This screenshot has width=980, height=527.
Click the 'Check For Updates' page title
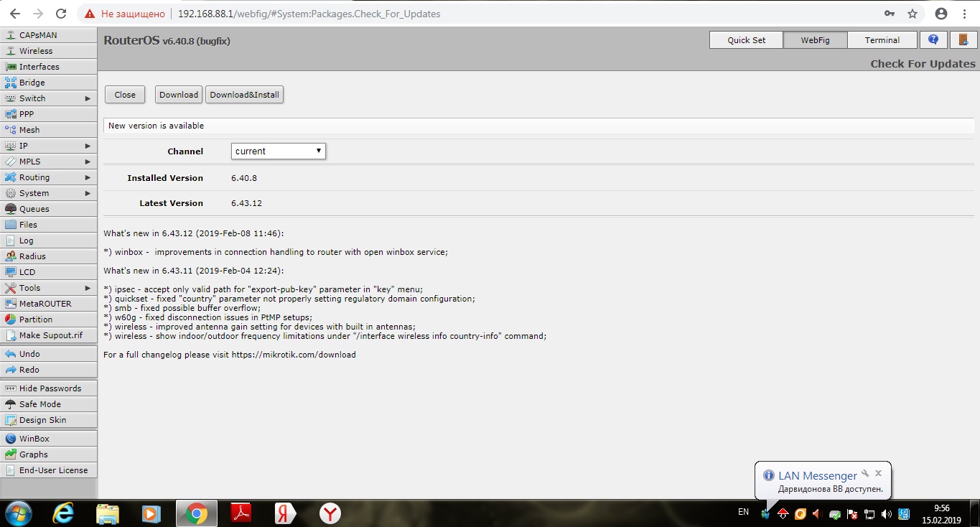click(x=923, y=64)
